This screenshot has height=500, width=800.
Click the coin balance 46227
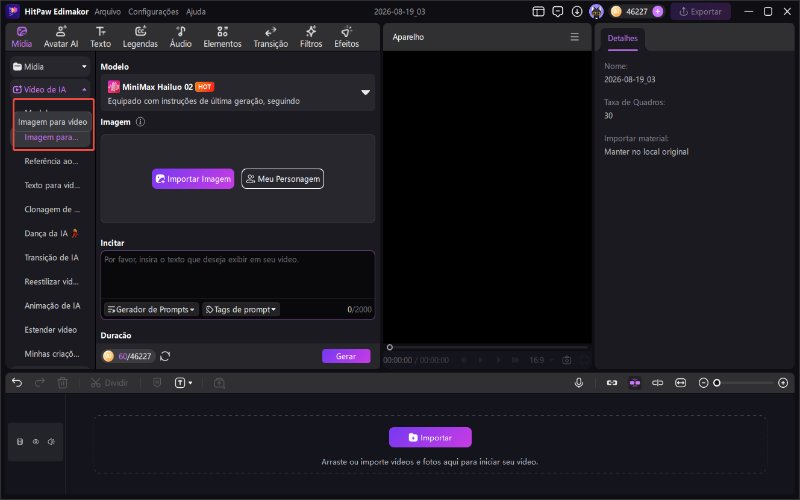[x=636, y=11]
